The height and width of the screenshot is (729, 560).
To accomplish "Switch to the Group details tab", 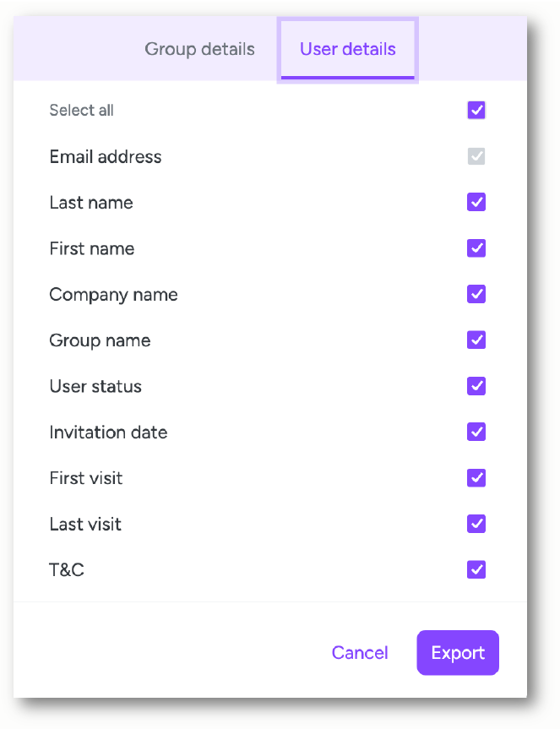I will (x=199, y=49).
